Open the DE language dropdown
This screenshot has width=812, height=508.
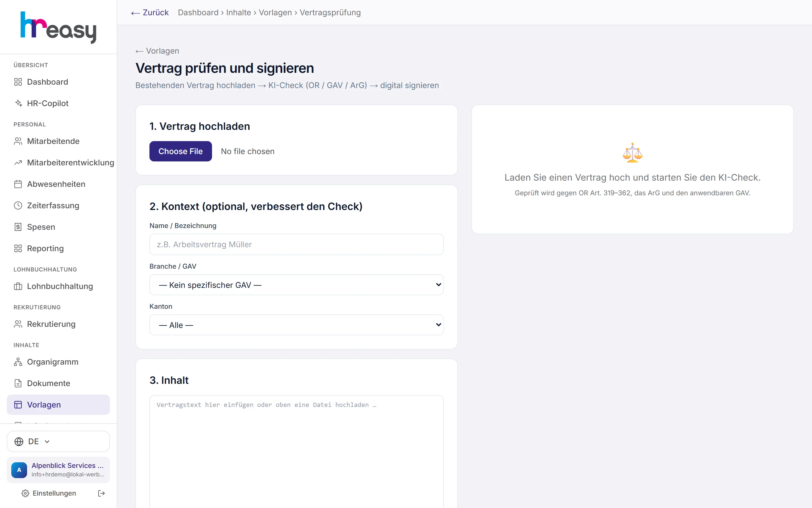pyautogui.click(x=58, y=441)
